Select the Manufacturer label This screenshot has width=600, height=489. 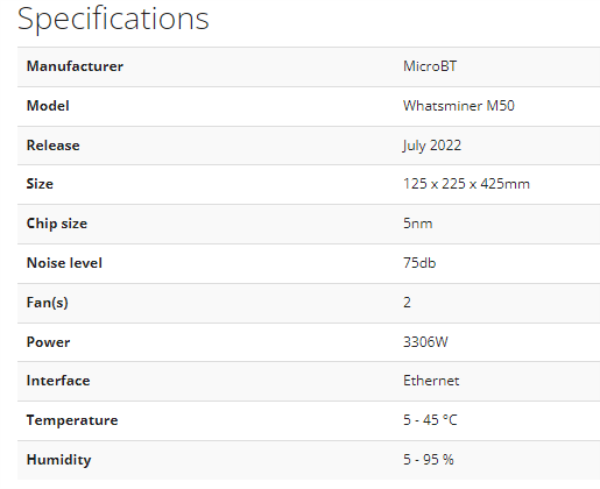pos(75,66)
